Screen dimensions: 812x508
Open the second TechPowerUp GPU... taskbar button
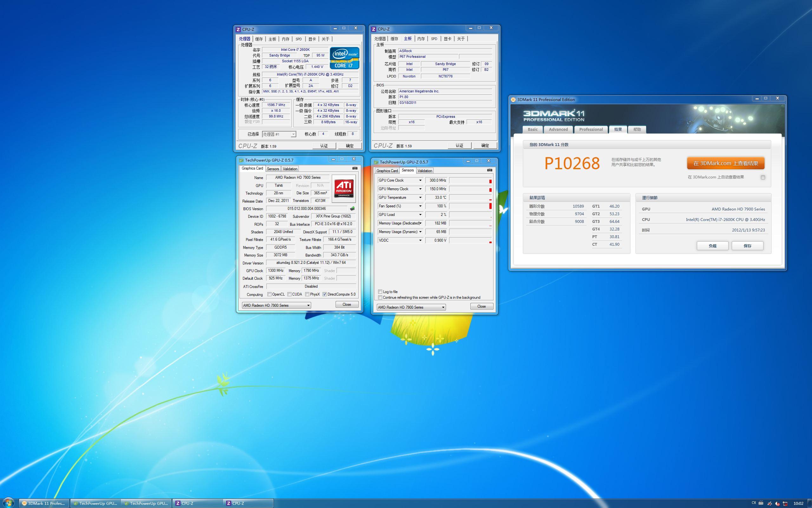[146, 503]
